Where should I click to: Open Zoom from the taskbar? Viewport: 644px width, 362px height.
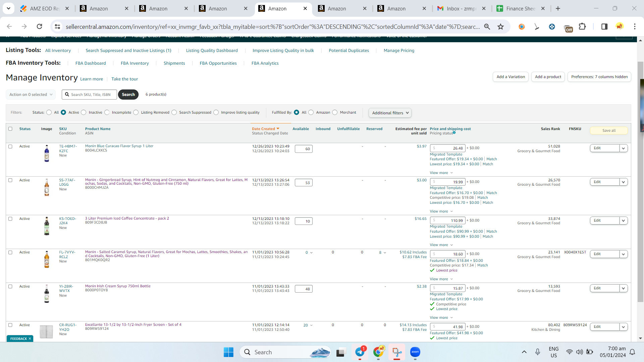click(415, 352)
